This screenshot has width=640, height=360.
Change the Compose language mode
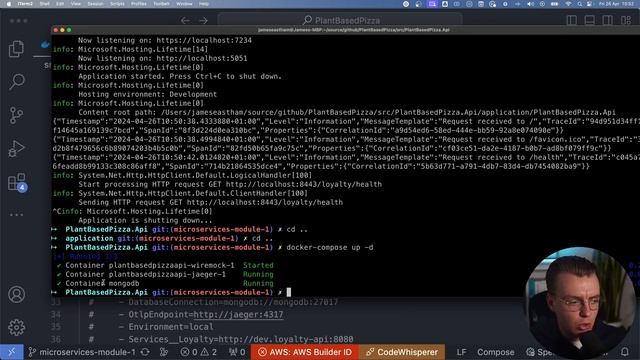click(496, 352)
